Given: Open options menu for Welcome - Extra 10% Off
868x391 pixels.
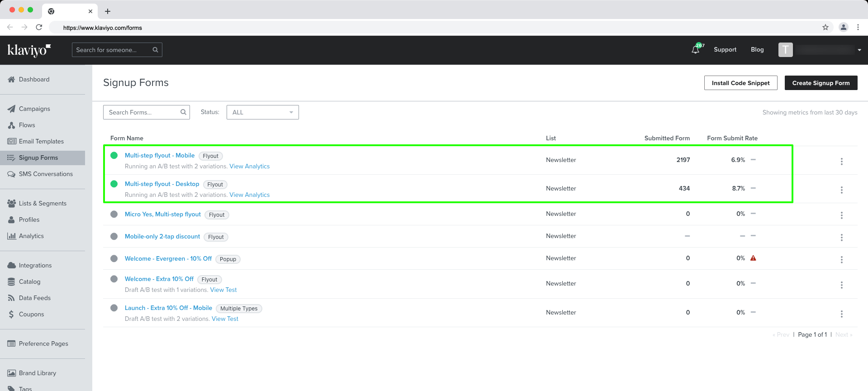Looking at the screenshot, I should point(842,285).
